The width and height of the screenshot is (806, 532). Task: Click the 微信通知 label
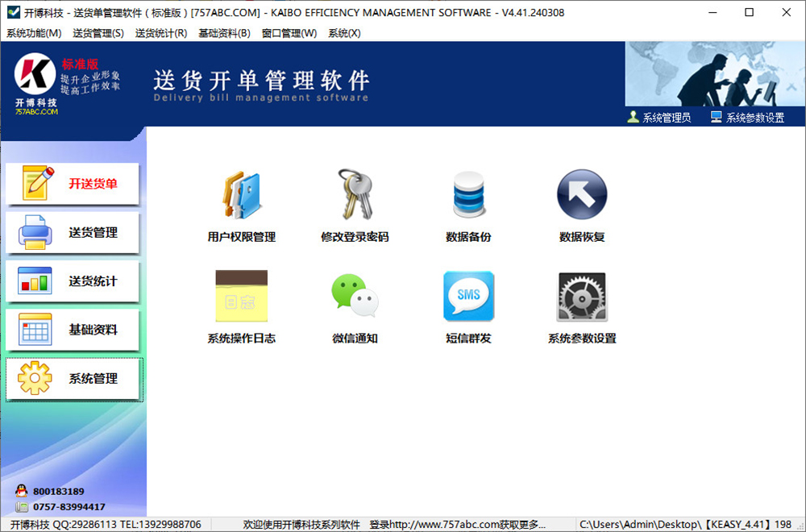point(355,339)
